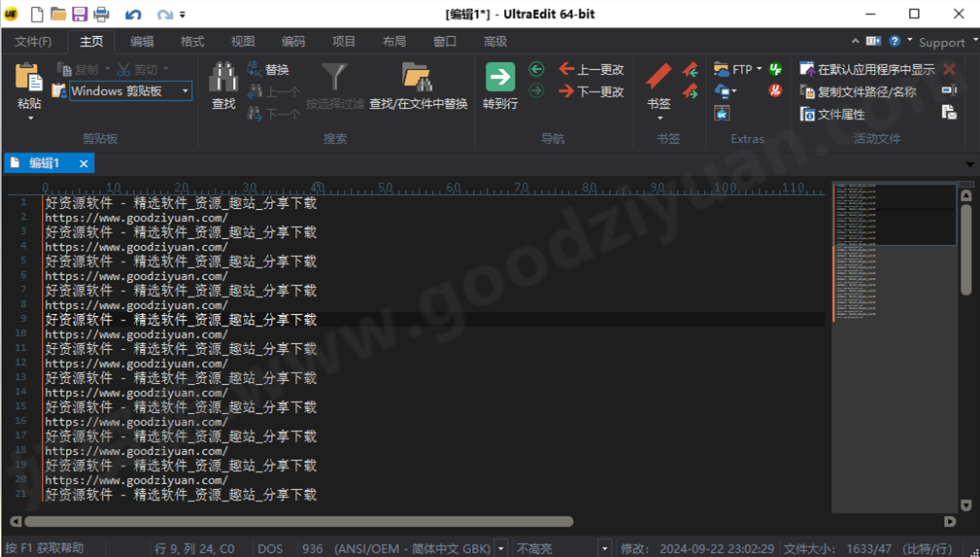Screen dimensions: 980x557
Task: Switch to the 格式 ribbon tab
Action: (x=192, y=41)
